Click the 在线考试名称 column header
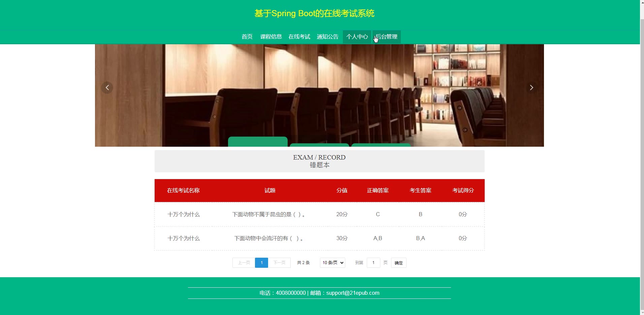This screenshot has width=644, height=315. 184,191
